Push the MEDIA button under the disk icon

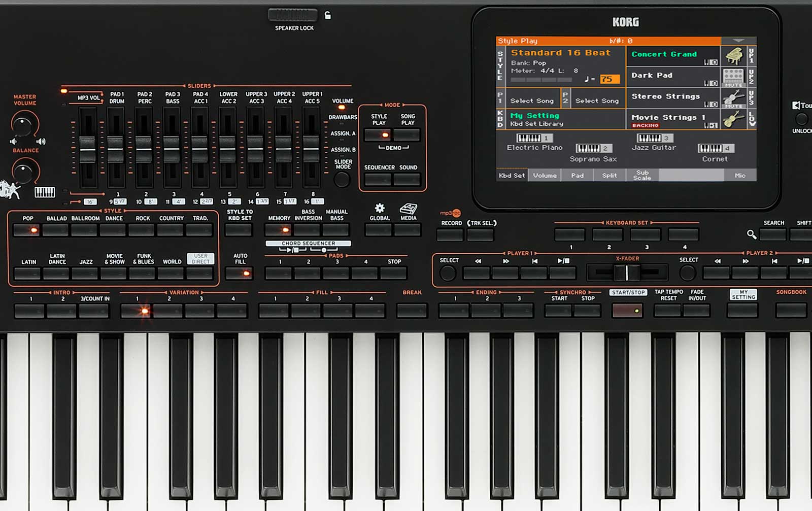pyautogui.click(x=408, y=230)
